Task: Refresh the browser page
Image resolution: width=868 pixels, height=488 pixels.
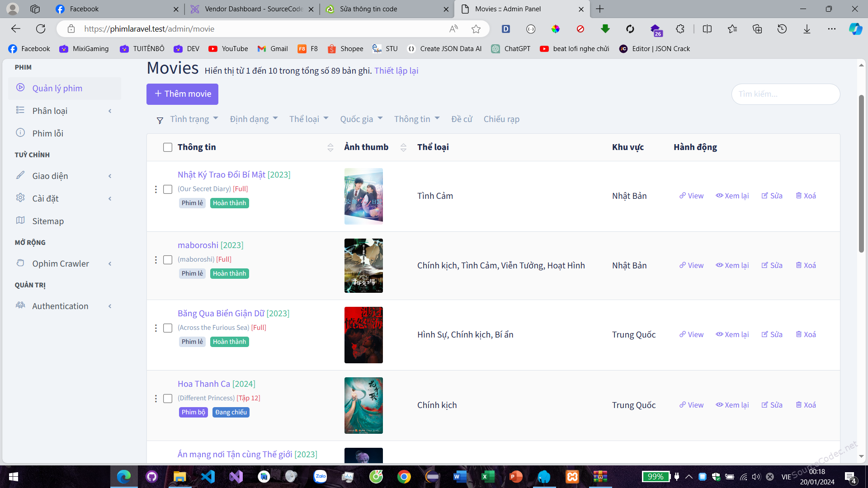Action: click(41, 29)
